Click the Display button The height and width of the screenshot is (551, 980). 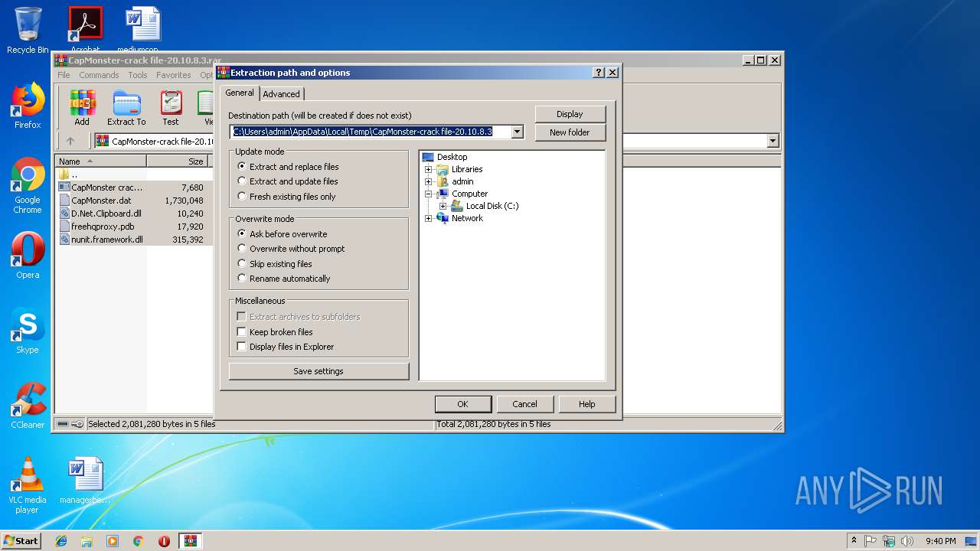click(x=570, y=114)
